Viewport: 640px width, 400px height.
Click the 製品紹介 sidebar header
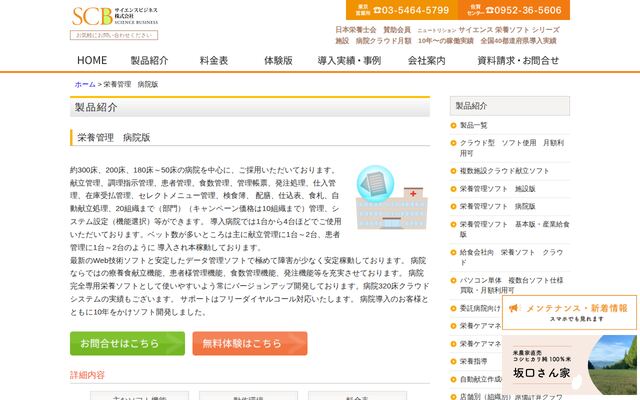click(510, 106)
